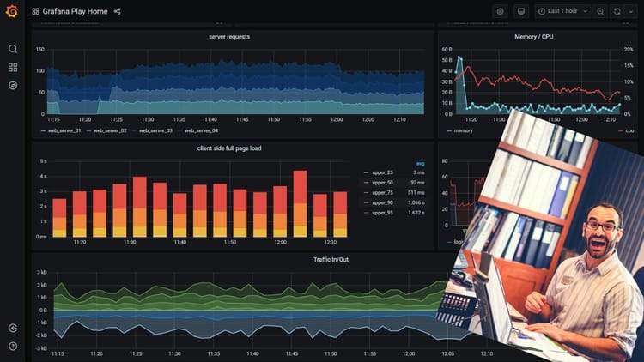The image size is (644, 362).
Task: Click the cycle view mode monitor icon
Action: (520, 12)
